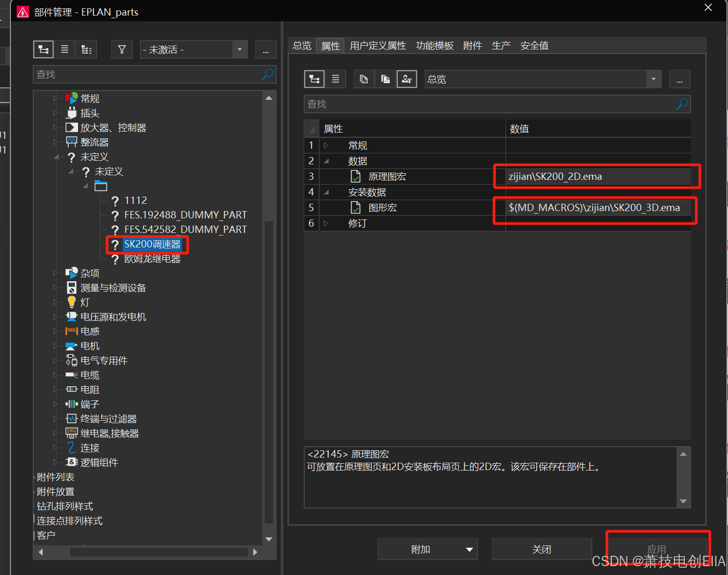Collapse the 数据 property group

click(x=326, y=161)
